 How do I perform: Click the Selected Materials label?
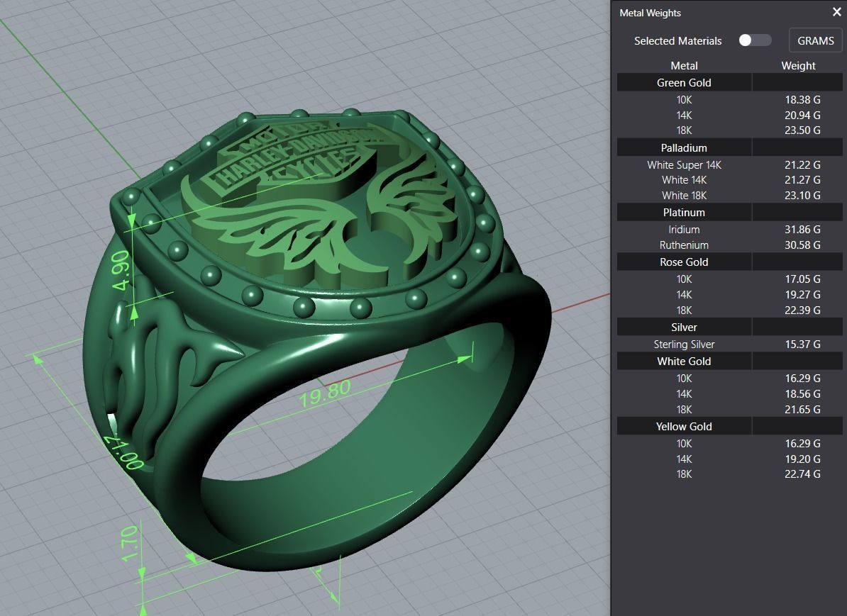[677, 41]
